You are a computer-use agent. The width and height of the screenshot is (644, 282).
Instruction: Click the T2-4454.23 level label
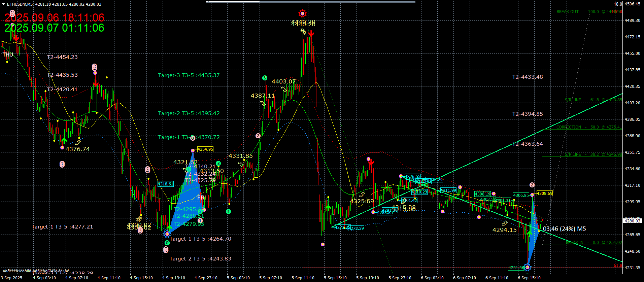click(62, 57)
